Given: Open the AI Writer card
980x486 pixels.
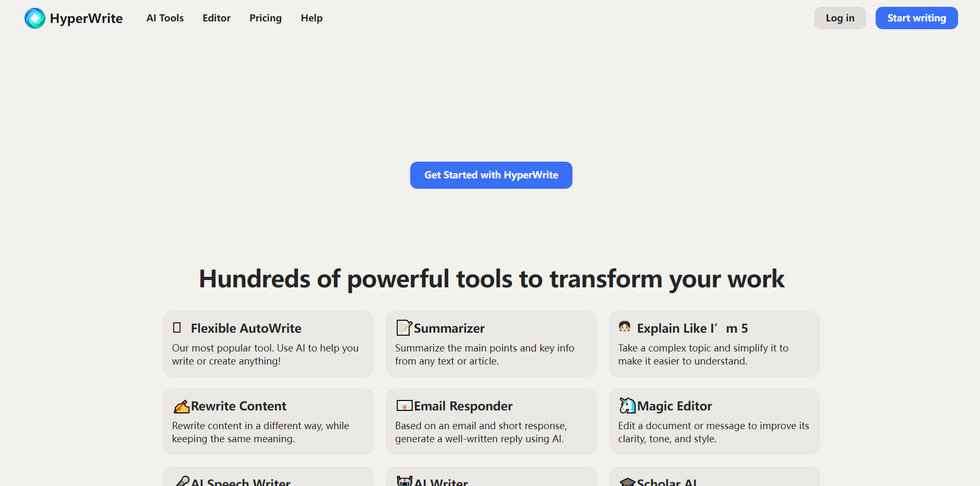Looking at the screenshot, I should (x=491, y=477).
